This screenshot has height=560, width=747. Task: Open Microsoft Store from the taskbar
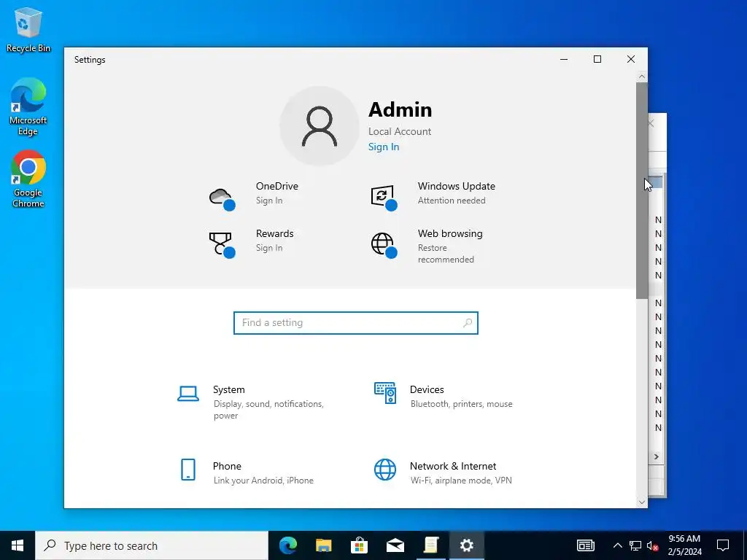359,545
